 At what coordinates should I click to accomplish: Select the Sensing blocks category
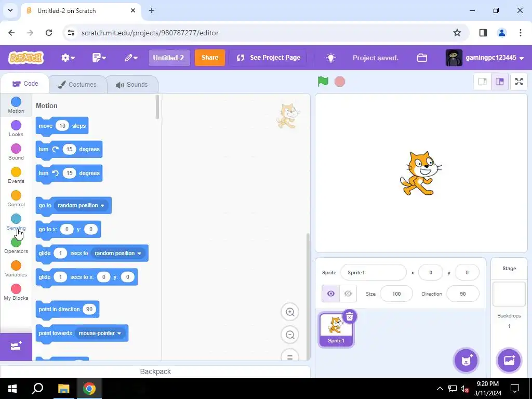(x=16, y=222)
